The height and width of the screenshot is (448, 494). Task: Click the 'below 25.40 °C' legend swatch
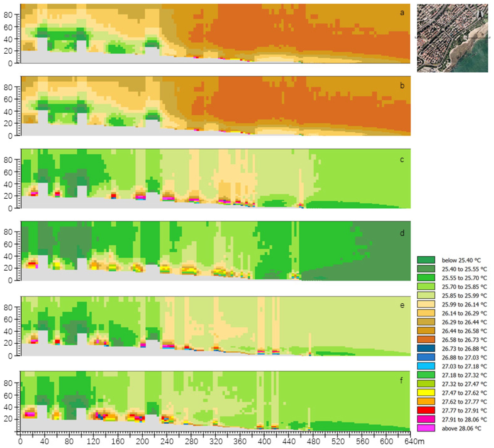(426, 260)
